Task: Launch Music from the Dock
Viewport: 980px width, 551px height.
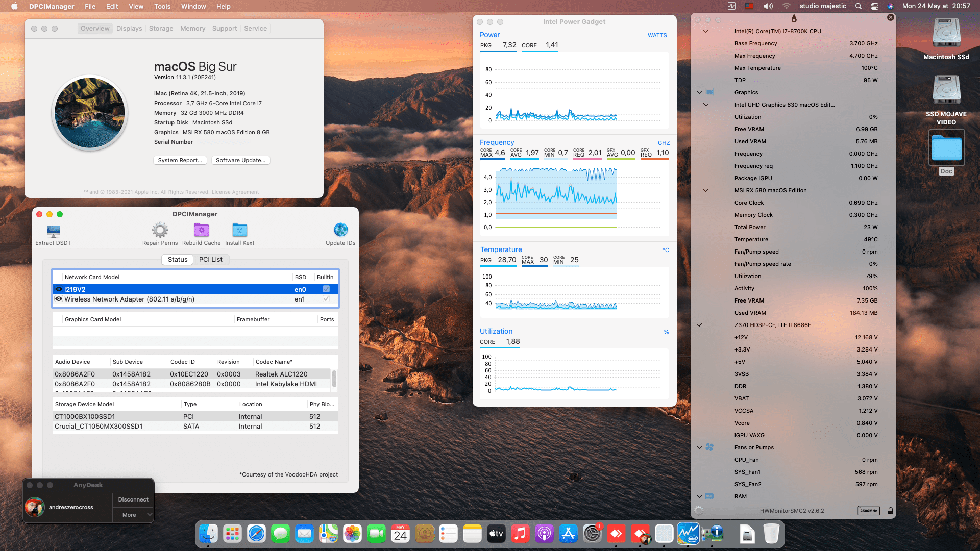Action: click(520, 534)
